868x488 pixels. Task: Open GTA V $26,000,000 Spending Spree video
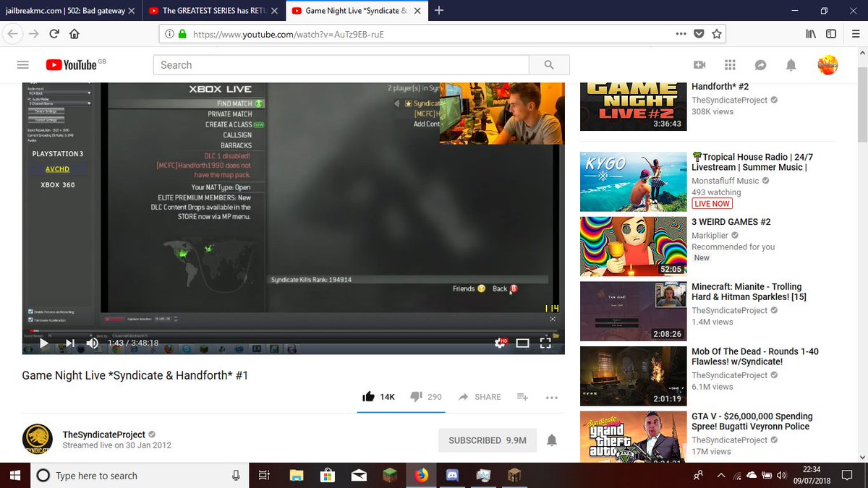point(752,421)
